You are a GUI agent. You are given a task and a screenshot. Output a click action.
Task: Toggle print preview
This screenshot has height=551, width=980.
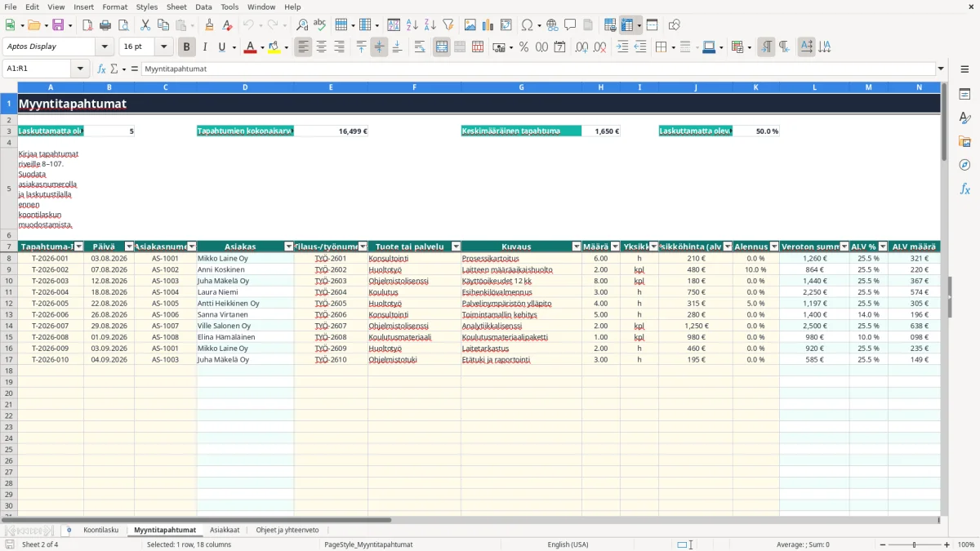122,25
